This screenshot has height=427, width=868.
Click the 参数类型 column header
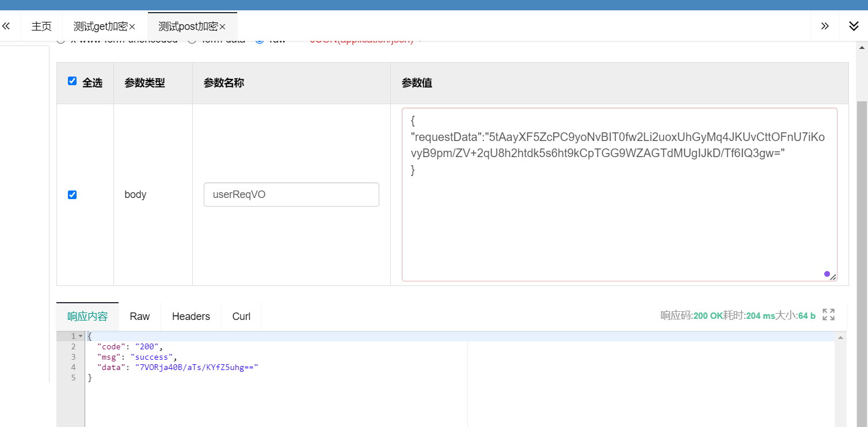tap(144, 83)
